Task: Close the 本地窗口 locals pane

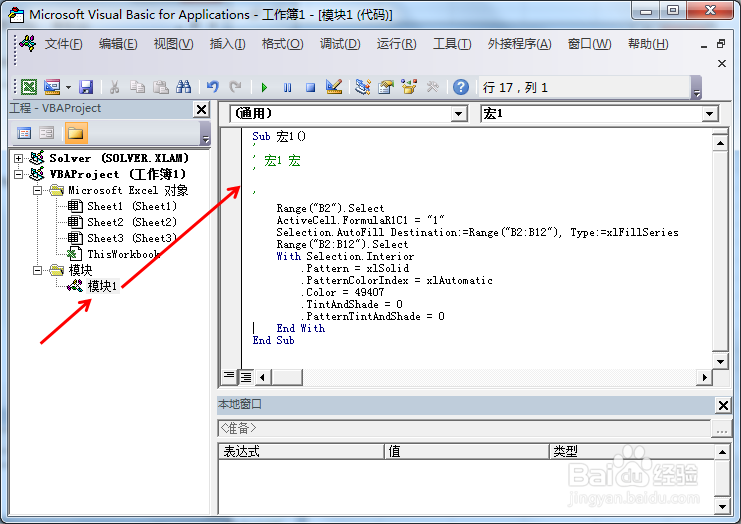Action: click(723, 405)
